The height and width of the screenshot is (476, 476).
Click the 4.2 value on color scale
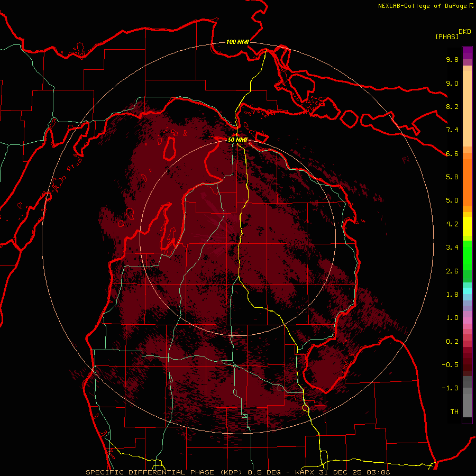[452, 224]
